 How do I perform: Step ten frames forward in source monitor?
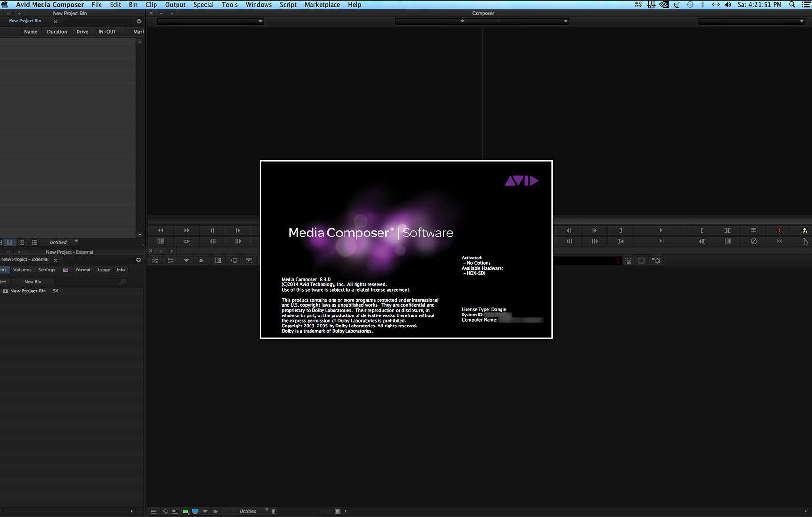click(238, 241)
